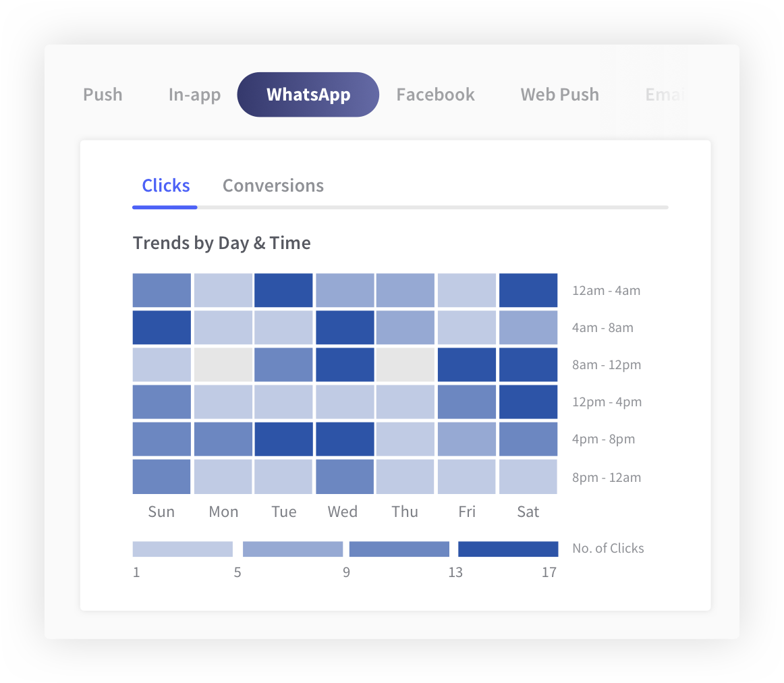Viewport: 784px width, 683px height.
Task: Click the Tue 8am - 12pm heatmap cell
Action: (x=283, y=364)
